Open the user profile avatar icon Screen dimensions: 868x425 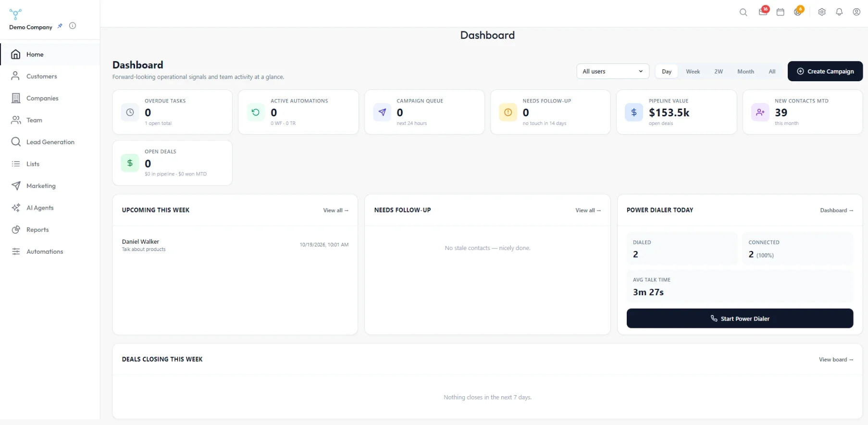[x=856, y=12]
